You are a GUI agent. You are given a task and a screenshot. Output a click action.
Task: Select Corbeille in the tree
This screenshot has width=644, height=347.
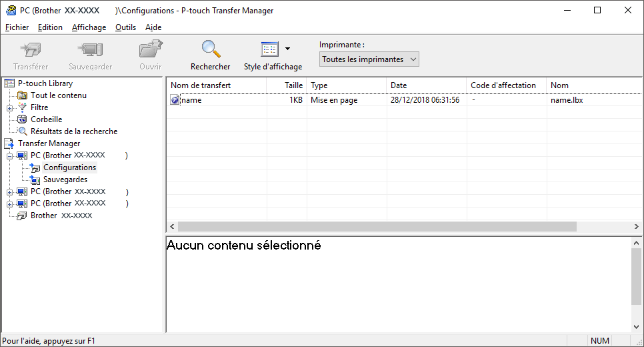[x=47, y=119]
